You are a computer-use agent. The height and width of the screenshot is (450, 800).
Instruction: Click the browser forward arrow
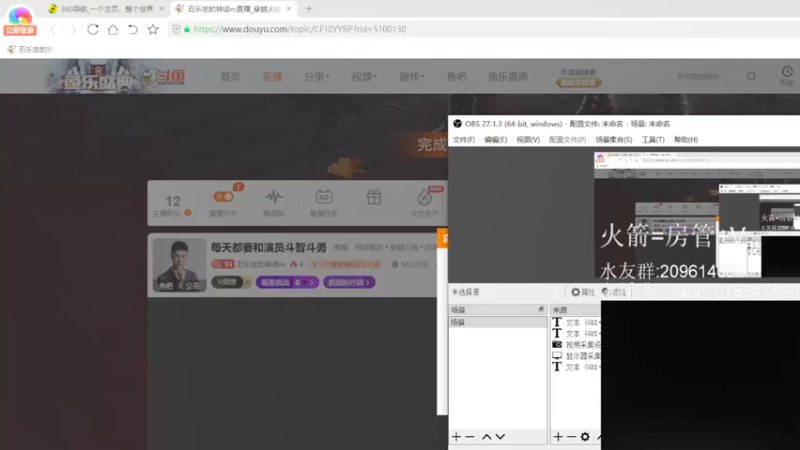coord(73,30)
